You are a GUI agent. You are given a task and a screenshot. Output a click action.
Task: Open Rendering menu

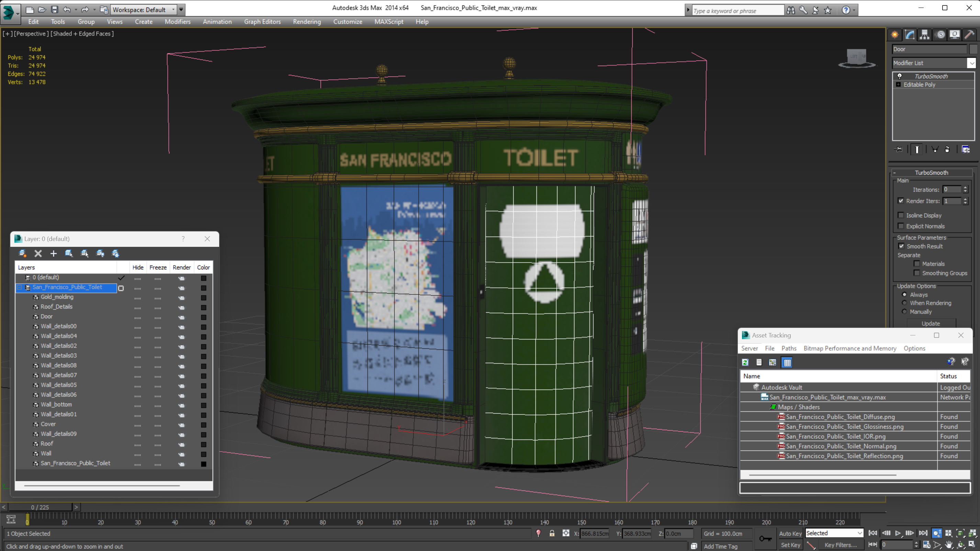(307, 22)
